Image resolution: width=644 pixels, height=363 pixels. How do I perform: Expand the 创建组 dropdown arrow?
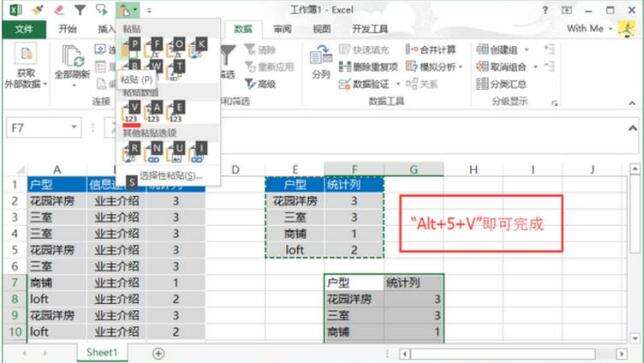[527, 50]
